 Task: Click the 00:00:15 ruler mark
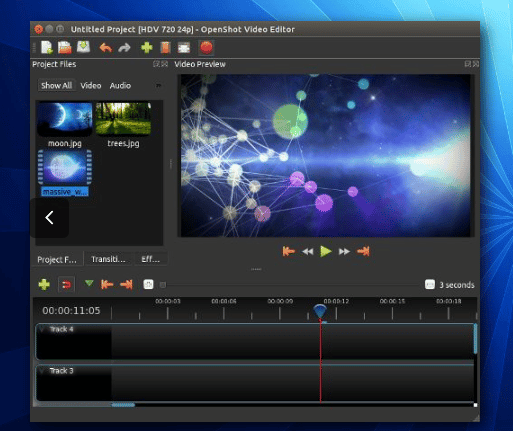point(392,301)
